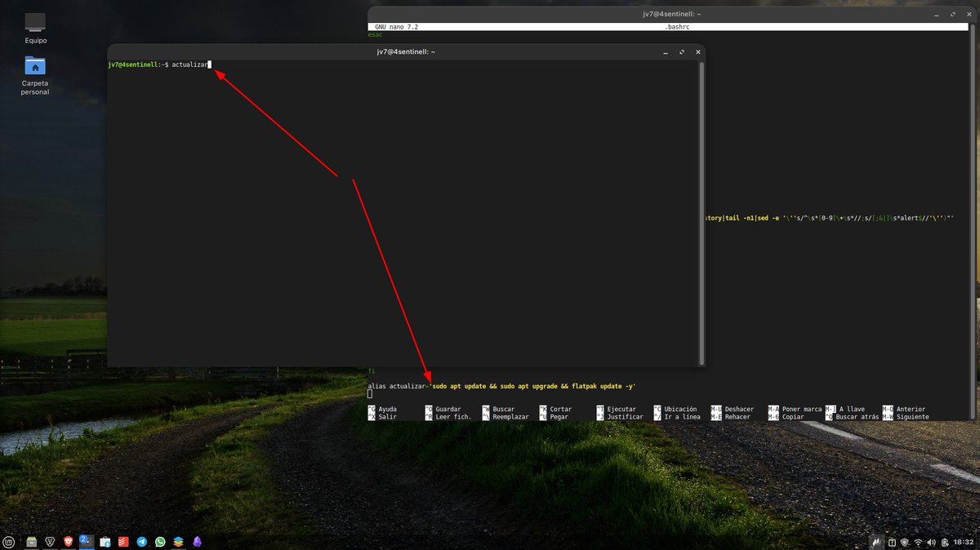Switch to grouped terminal windows in taskbar

(x=86, y=541)
